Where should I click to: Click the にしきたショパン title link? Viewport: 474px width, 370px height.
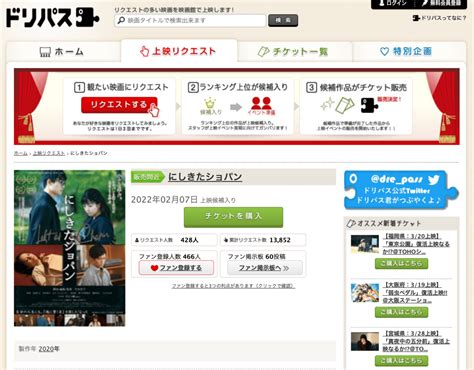tap(205, 177)
